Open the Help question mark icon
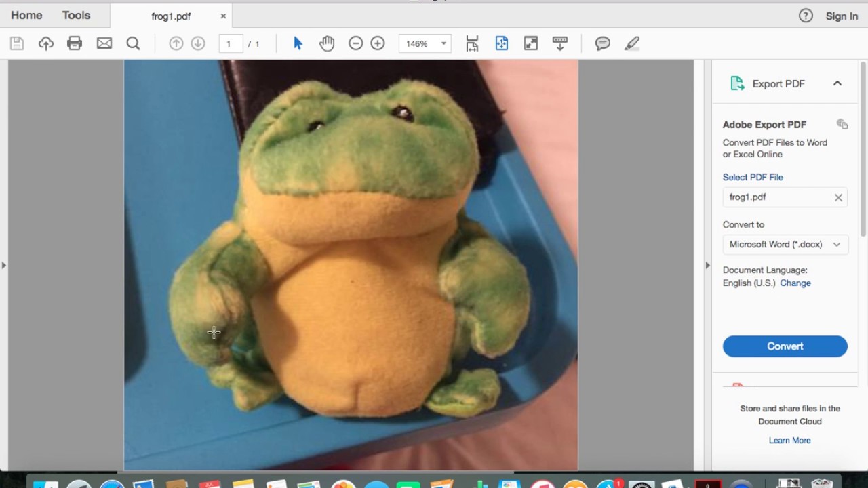 pos(806,16)
